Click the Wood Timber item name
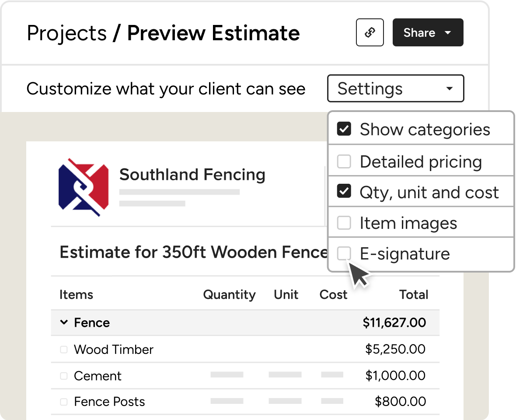Screen dimensions: 516x420 pos(114,350)
